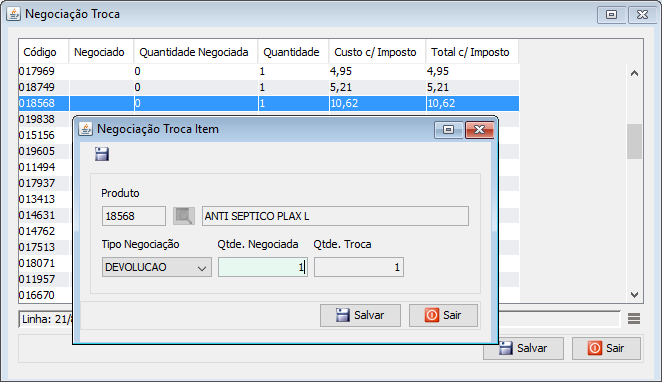Sort by Total c/ Imposto column header
This screenshot has height=382, width=662.
[472, 52]
